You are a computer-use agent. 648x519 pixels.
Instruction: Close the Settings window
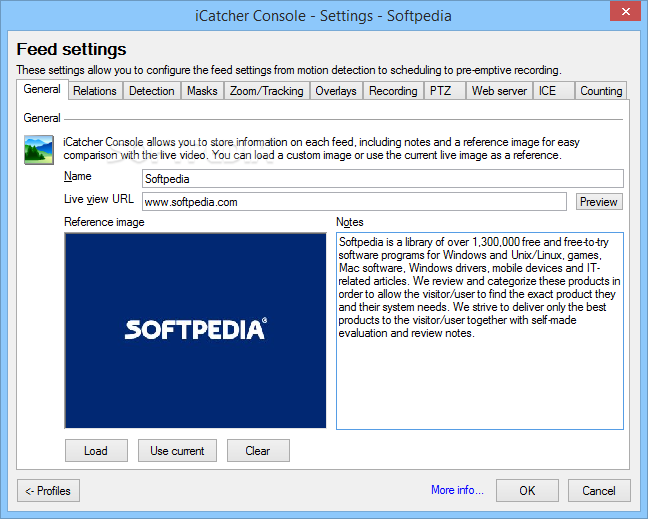[625, 11]
